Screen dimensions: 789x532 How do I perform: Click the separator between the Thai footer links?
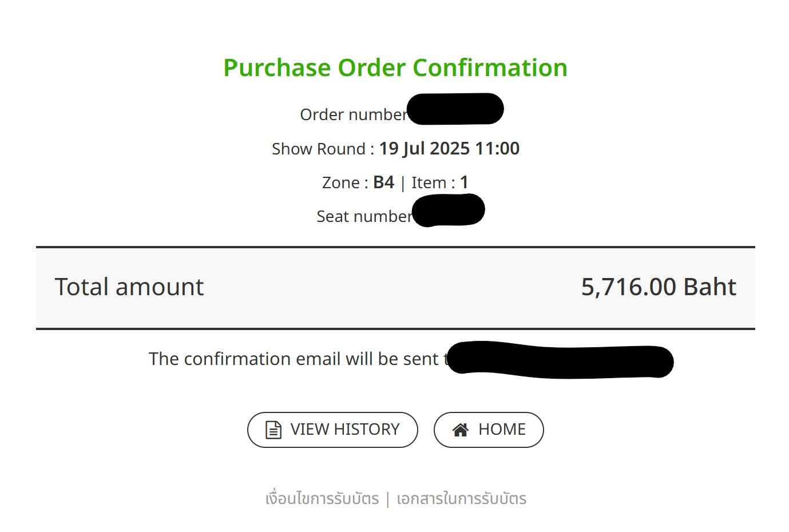click(x=387, y=499)
